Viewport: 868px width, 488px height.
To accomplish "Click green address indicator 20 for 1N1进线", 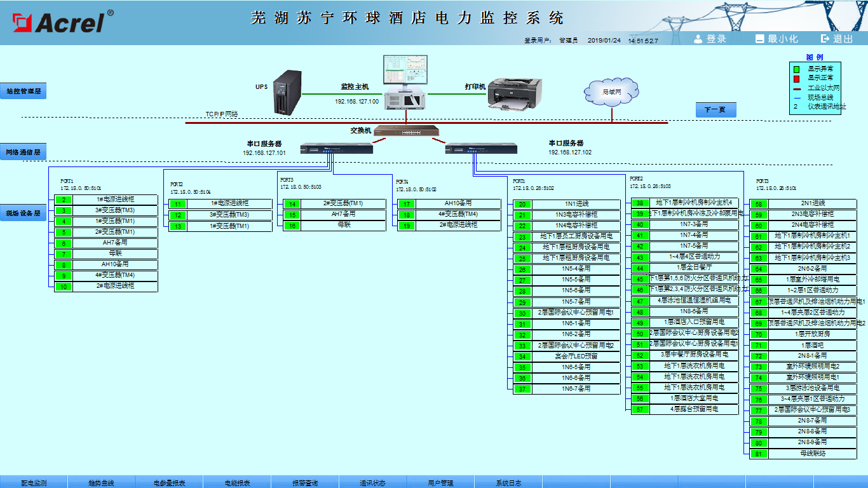I will coord(522,204).
